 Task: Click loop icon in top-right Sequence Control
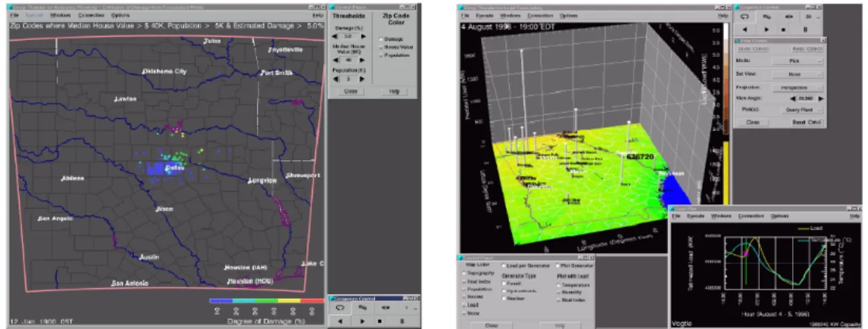[x=744, y=17]
